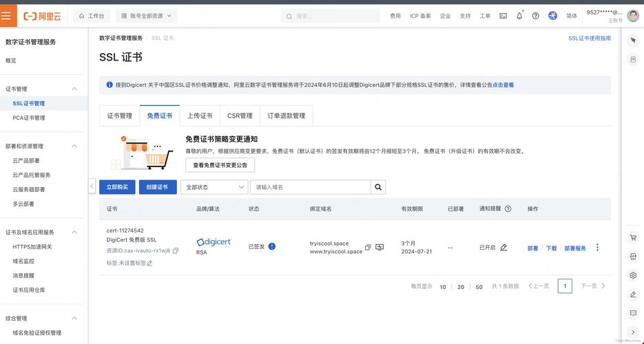
Task: Click the edit pencil in right sidebar
Action: click(x=633, y=294)
